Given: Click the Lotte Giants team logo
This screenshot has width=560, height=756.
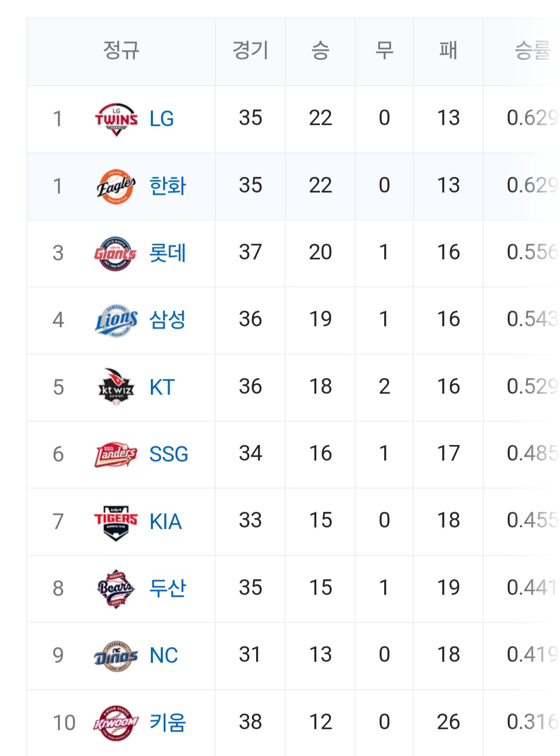Looking at the screenshot, I should click(x=116, y=254).
